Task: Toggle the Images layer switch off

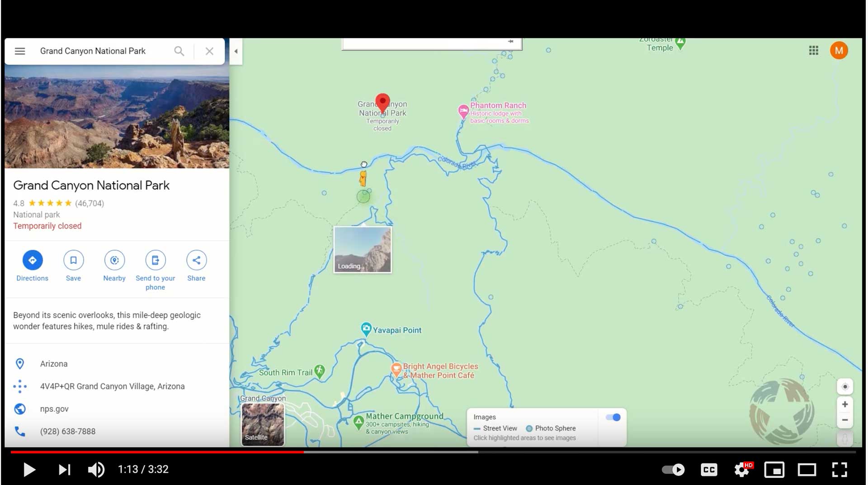Action: (613, 417)
